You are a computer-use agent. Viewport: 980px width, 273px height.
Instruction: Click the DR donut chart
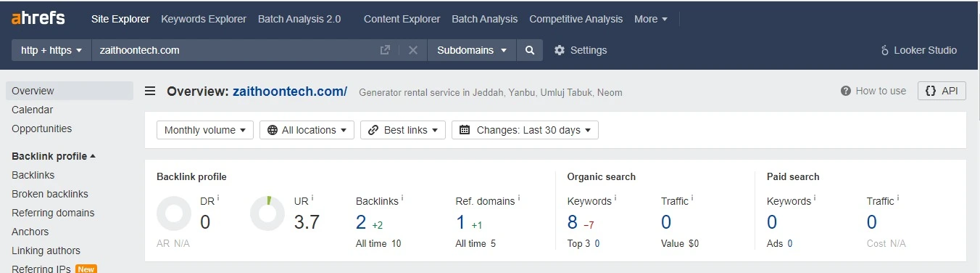tap(174, 213)
